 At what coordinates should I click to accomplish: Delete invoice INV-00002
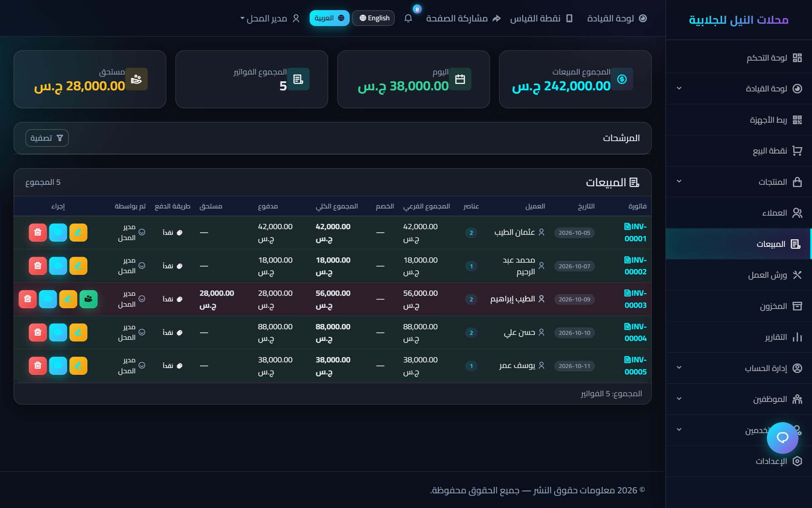point(38,266)
